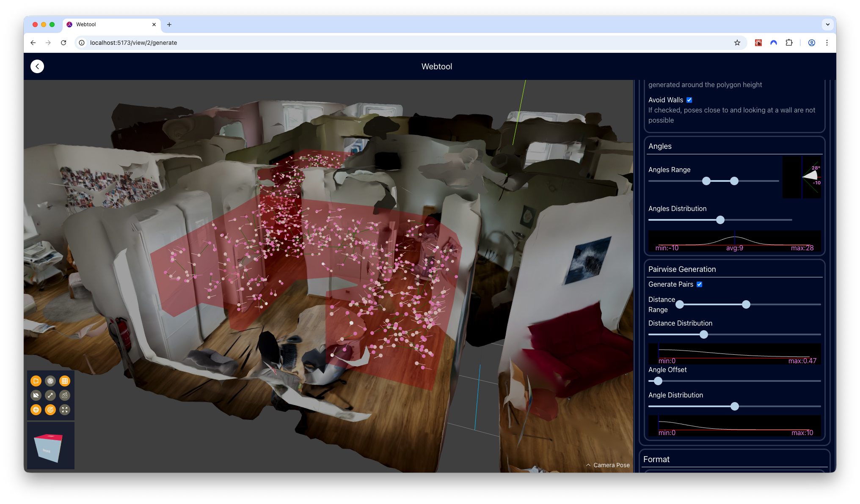Select the hide-mesh (slashed square) tool
The height and width of the screenshot is (504, 860).
point(36,395)
